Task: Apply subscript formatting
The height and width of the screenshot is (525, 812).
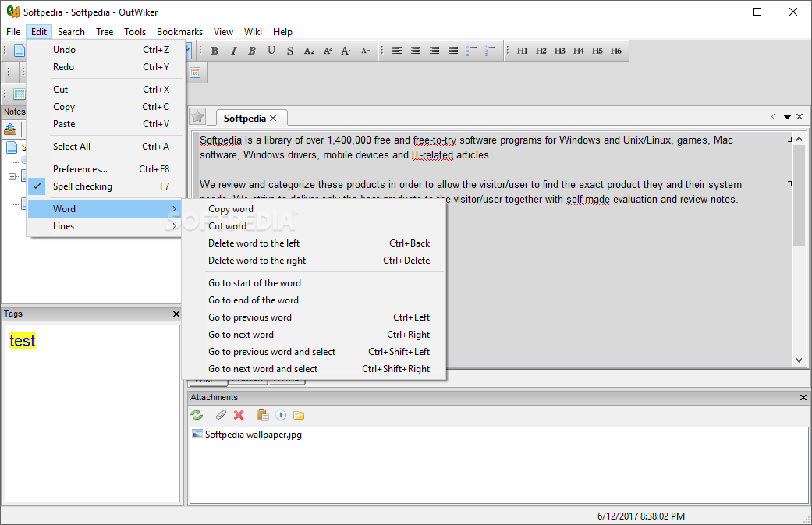Action: (309, 51)
